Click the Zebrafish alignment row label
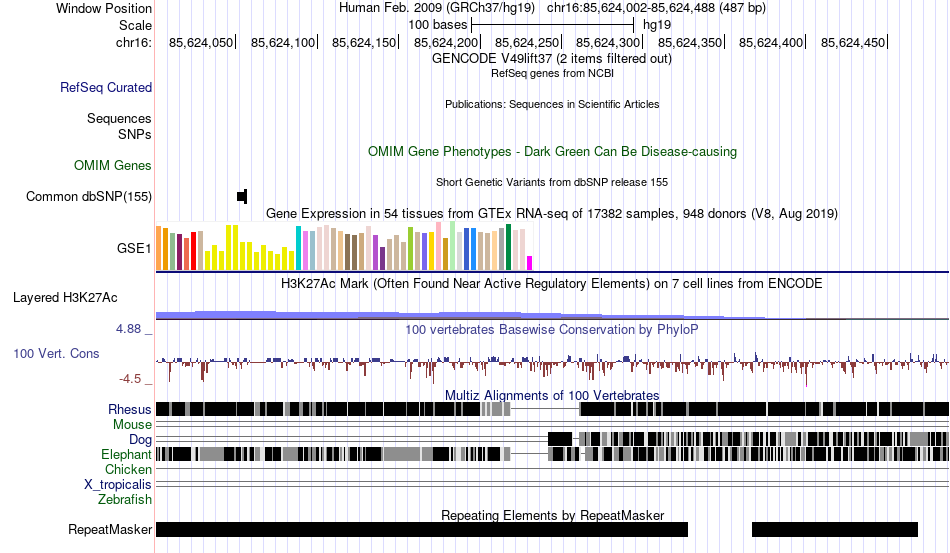 [125, 500]
